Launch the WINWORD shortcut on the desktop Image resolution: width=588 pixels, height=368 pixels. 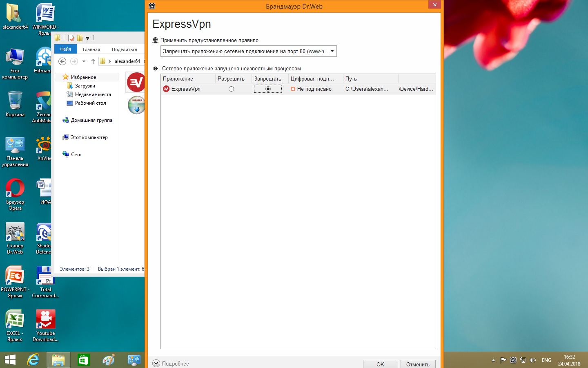tap(45, 20)
